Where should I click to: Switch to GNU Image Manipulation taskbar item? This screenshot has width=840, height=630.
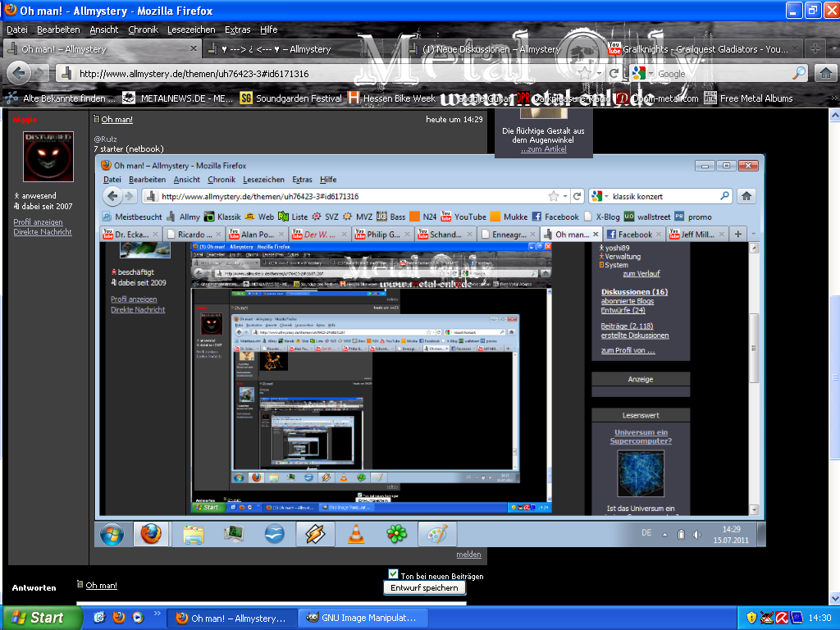click(x=363, y=618)
